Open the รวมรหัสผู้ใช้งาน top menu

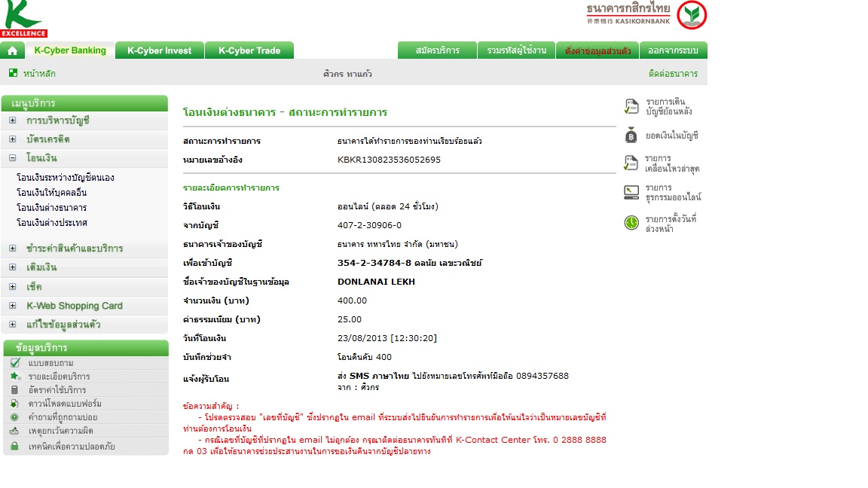[x=516, y=50]
